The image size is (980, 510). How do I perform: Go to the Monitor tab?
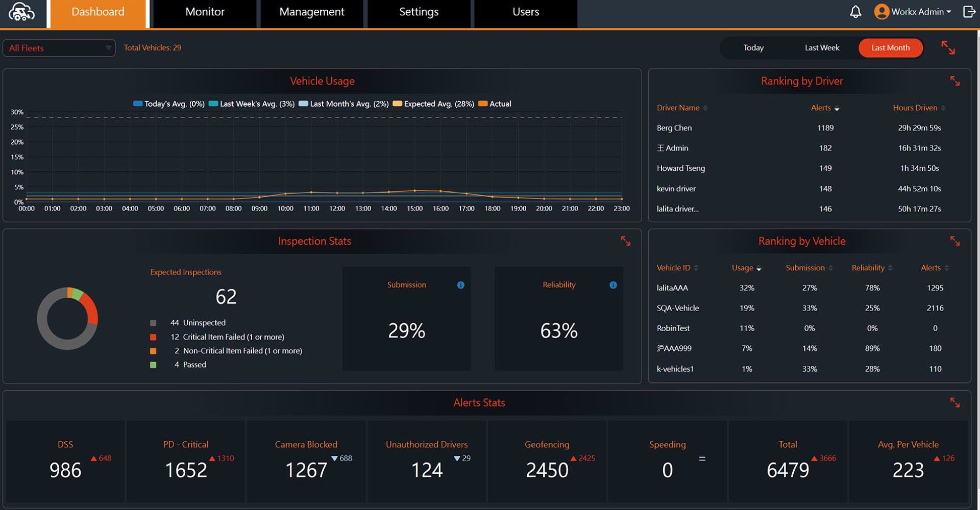(205, 12)
